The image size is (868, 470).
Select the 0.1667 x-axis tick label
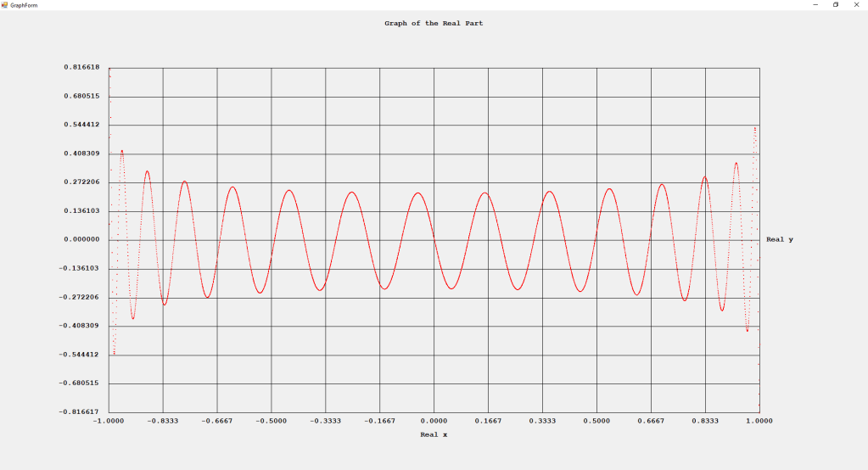pos(488,421)
